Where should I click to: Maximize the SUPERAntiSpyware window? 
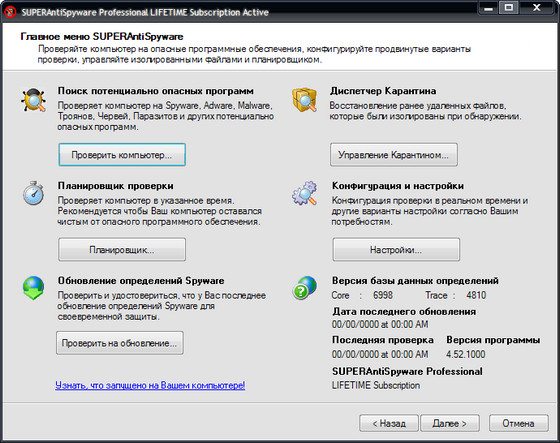coord(509,8)
